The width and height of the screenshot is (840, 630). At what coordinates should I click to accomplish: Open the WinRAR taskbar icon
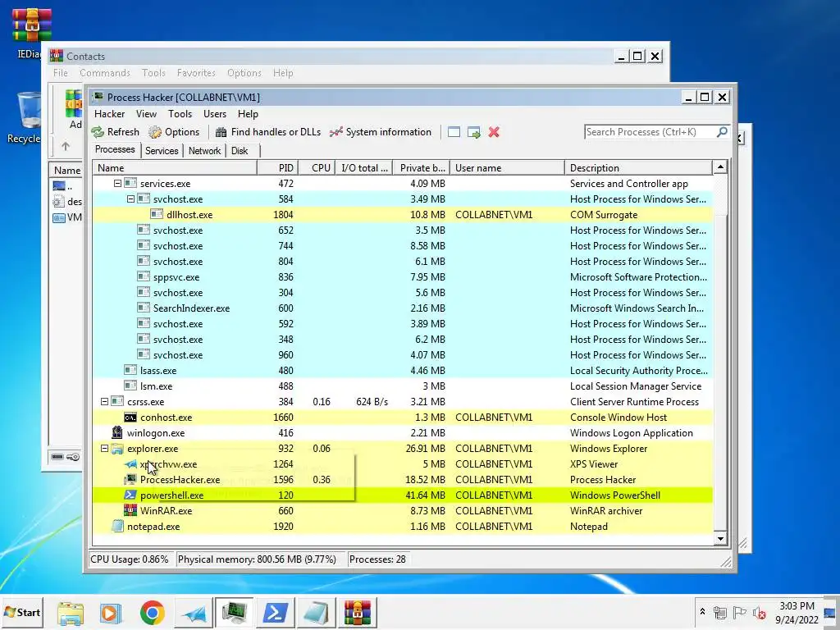coord(358,613)
